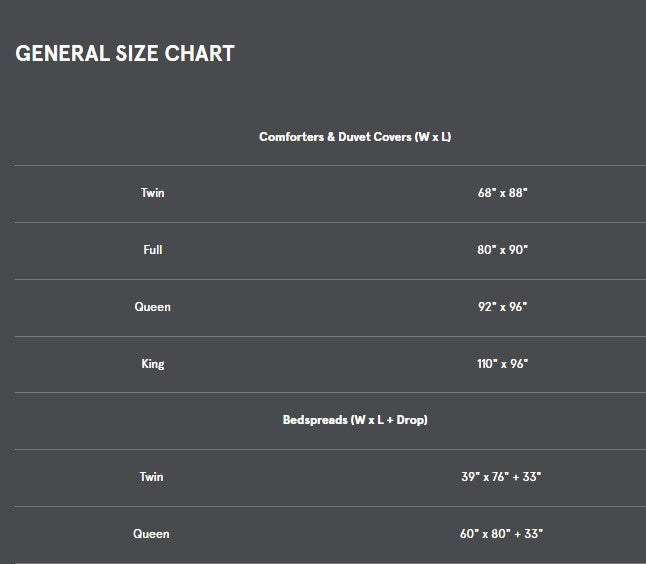Click the (W x L) text in comforters header
The image size is (646, 564).
(433, 137)
